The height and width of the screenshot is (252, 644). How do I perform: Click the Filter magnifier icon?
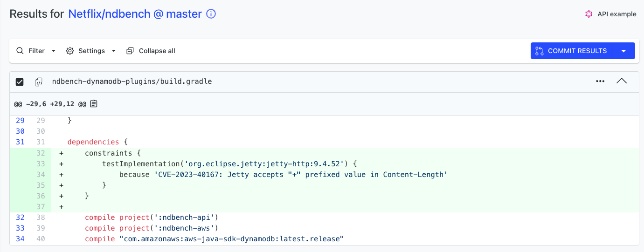coord(20,51)
